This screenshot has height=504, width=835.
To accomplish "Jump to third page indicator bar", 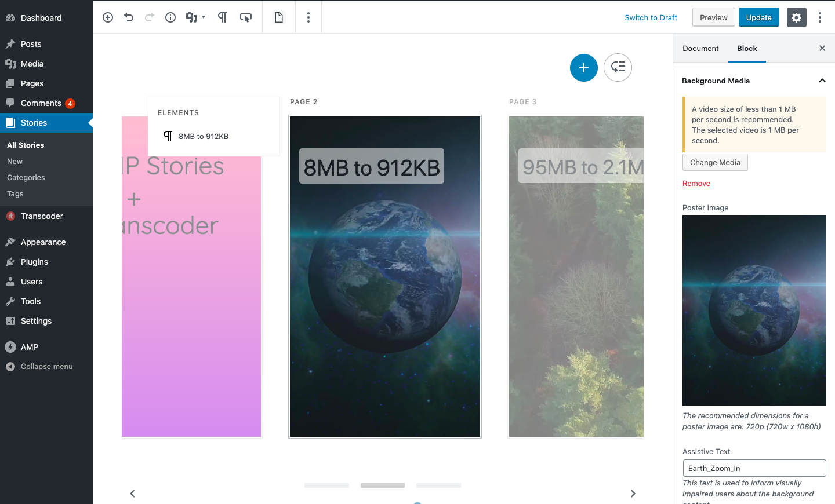I will coord(438,485).
